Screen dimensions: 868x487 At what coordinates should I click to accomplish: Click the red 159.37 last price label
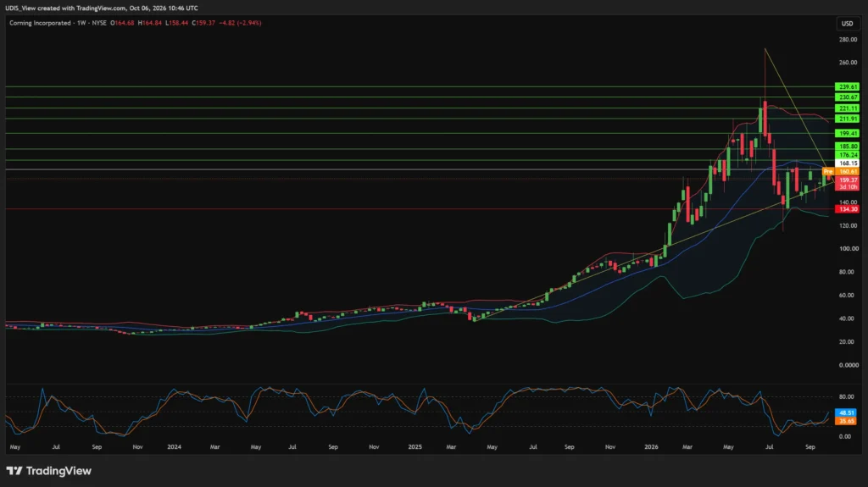[847, 180]
